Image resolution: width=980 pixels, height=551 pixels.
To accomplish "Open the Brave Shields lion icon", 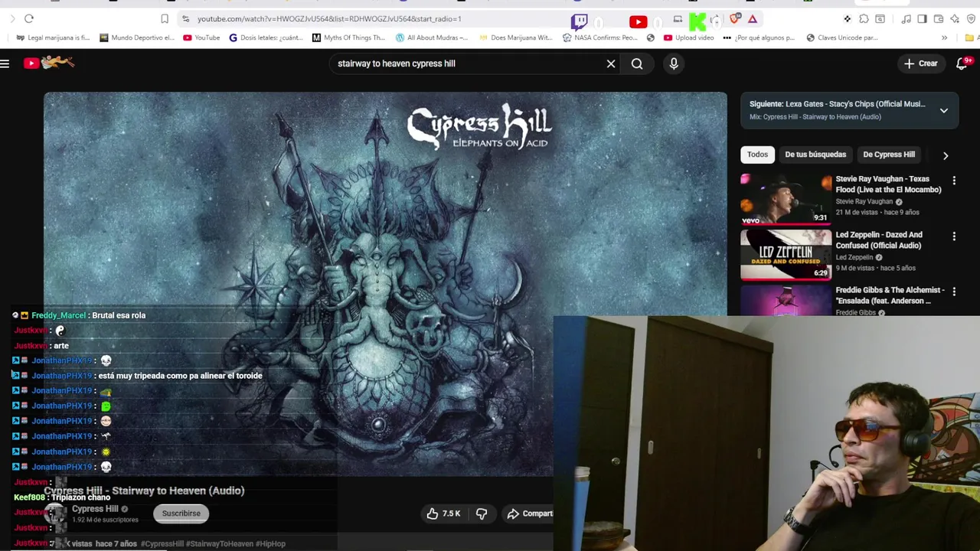I will [736, 18].
